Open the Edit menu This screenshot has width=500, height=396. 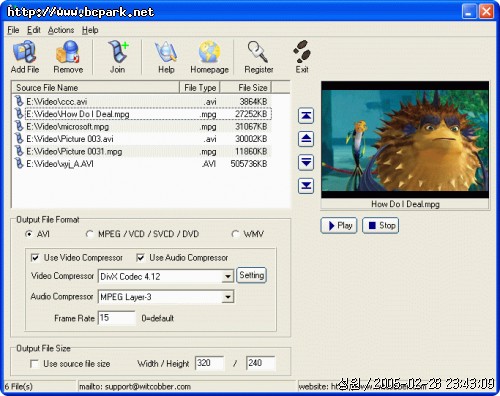[x=34, y=30]
